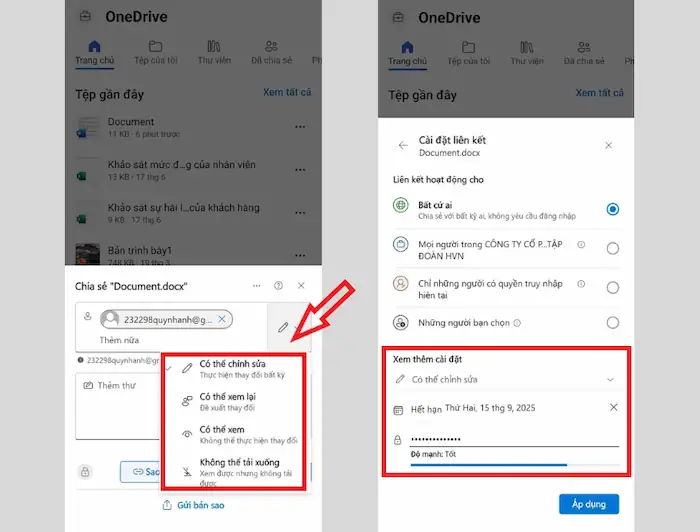The image size is (700, 532).
Task: Click the 'Thêm thư' message box
Action: point(118,407)
